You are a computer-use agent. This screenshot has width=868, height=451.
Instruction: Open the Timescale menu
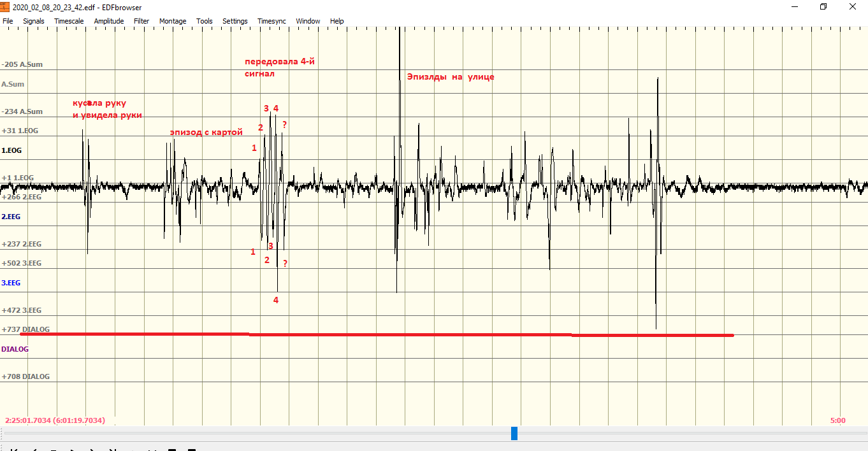click(69, 21)
